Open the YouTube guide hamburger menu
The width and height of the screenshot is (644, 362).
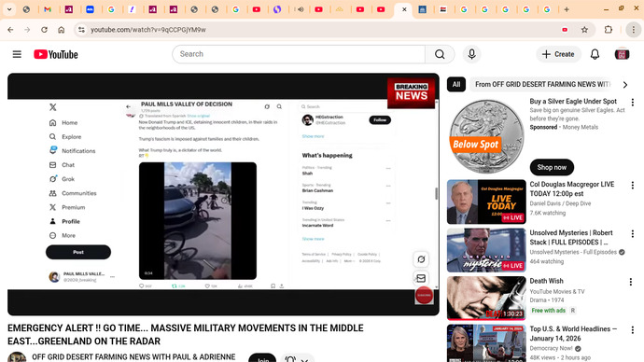(x=17, y=54)
